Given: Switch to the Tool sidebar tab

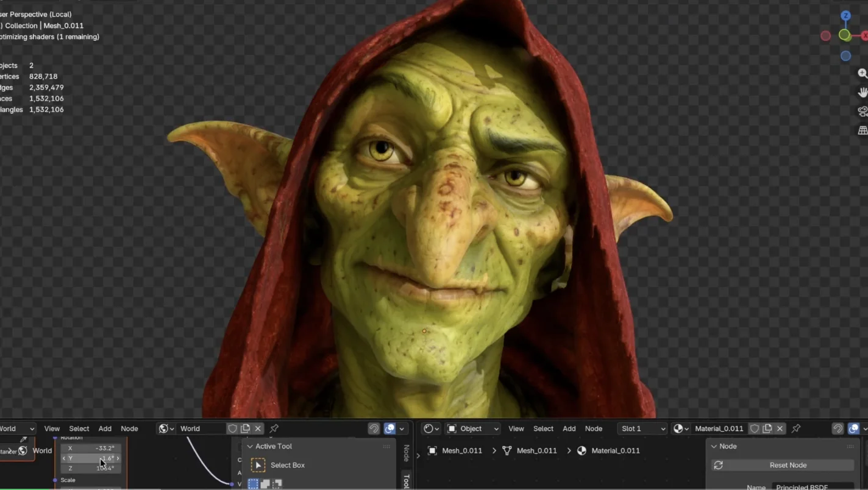Looking at the screenshot, I should pos(407,480).
